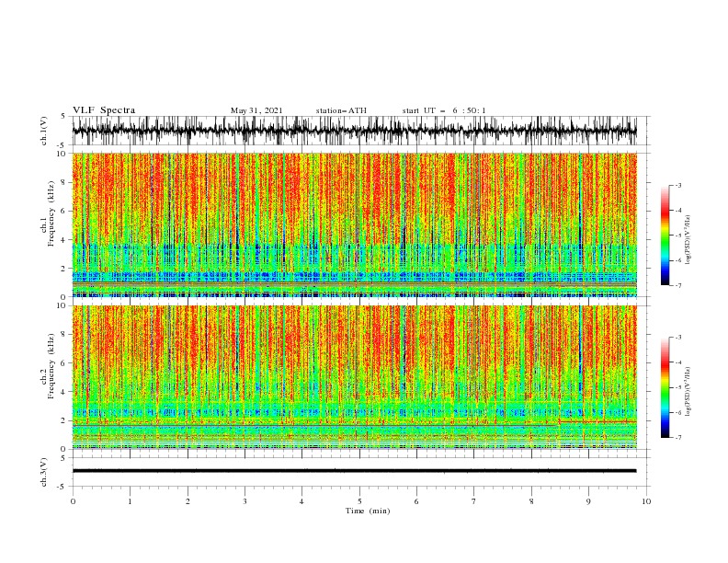Click the time axis tick label '8'
This screenshot has height=563, width=728.
pos(531,501)
